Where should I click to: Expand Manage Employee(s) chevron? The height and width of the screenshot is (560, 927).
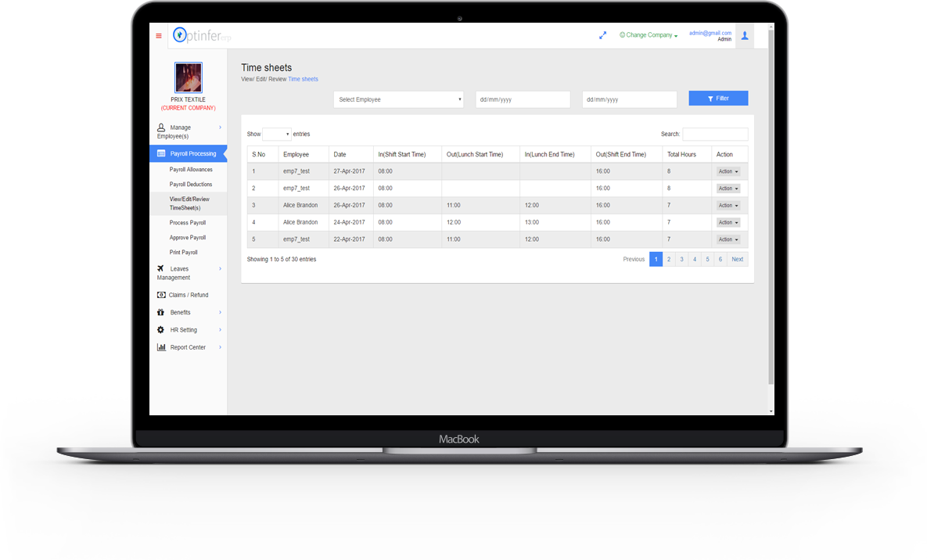(220, 127)
